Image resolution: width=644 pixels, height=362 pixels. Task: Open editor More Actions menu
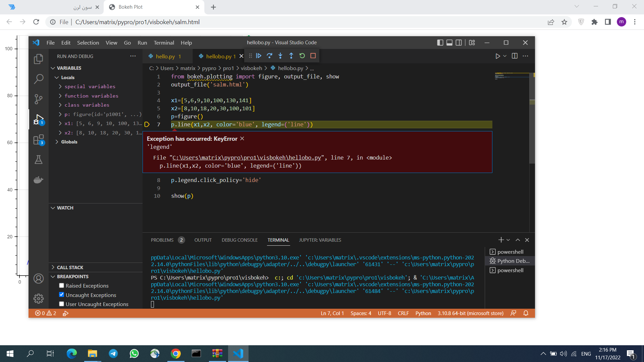[x=525, y=56]
